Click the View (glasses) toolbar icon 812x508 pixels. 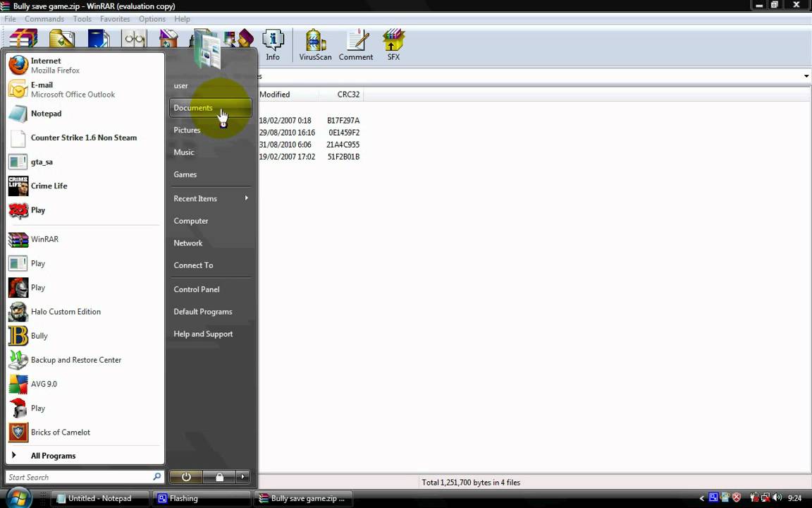click(x=134, y=39)
